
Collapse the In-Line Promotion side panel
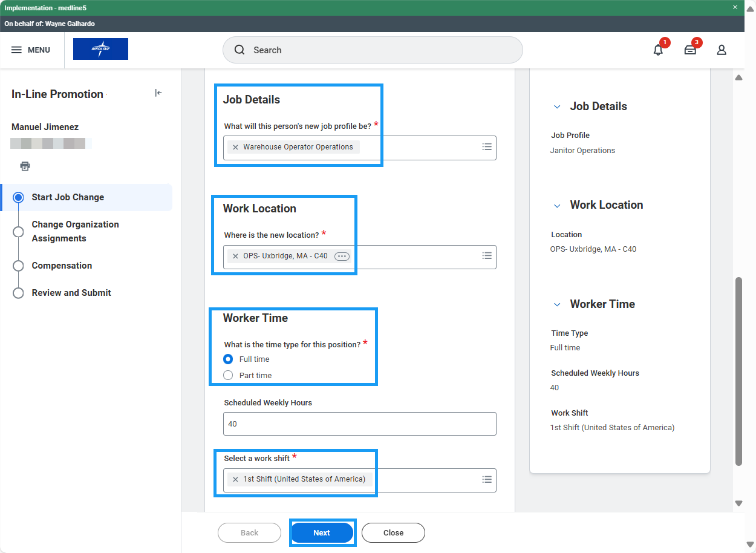tap(158, 93)
